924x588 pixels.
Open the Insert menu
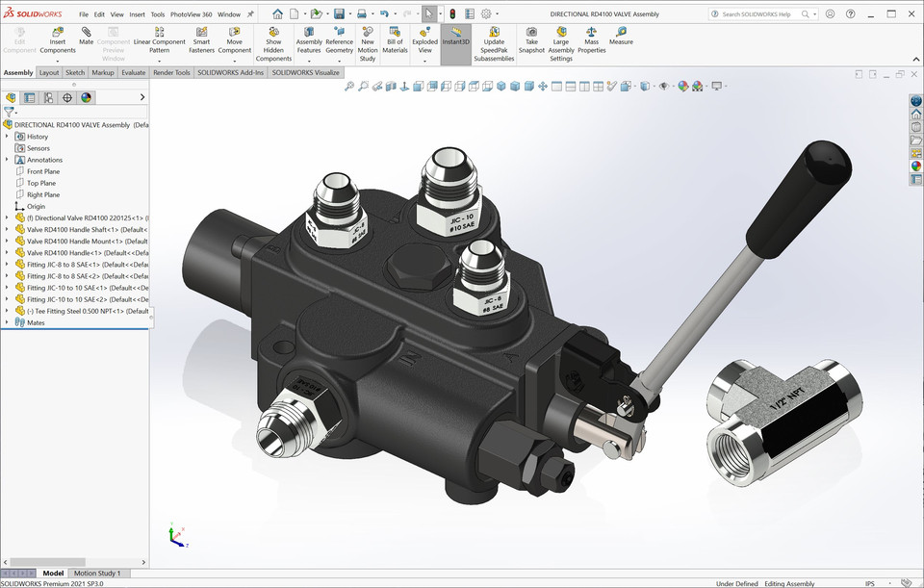(x=136, y=14)
